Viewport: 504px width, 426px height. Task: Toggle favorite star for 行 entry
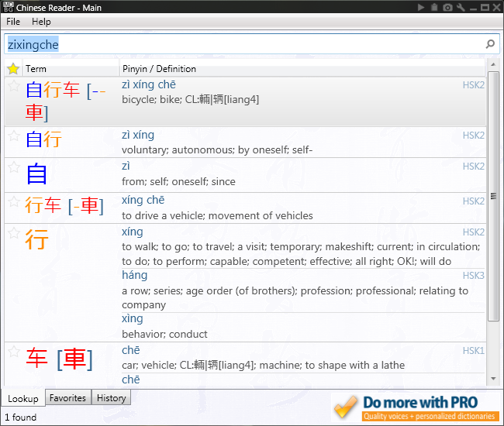(x=13, y=232)
